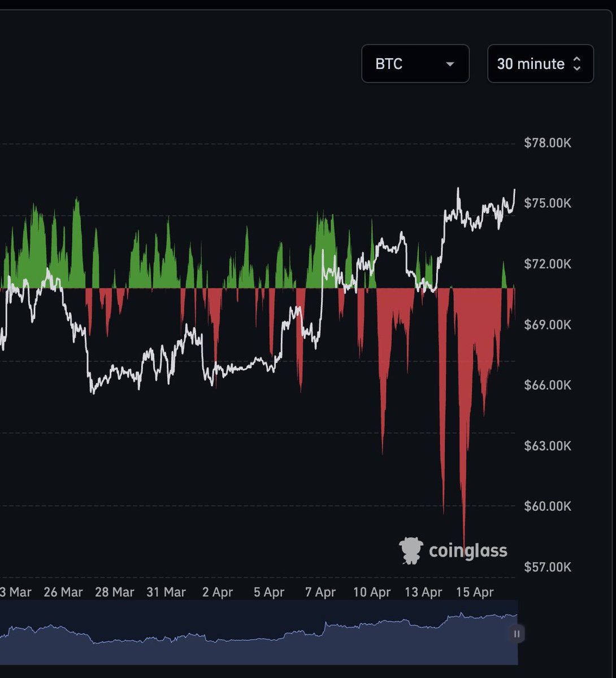The width and height of the screenshot is (616, 678).
Task: Click the downward chevron of the interval stepper
Action: [576, 68]
